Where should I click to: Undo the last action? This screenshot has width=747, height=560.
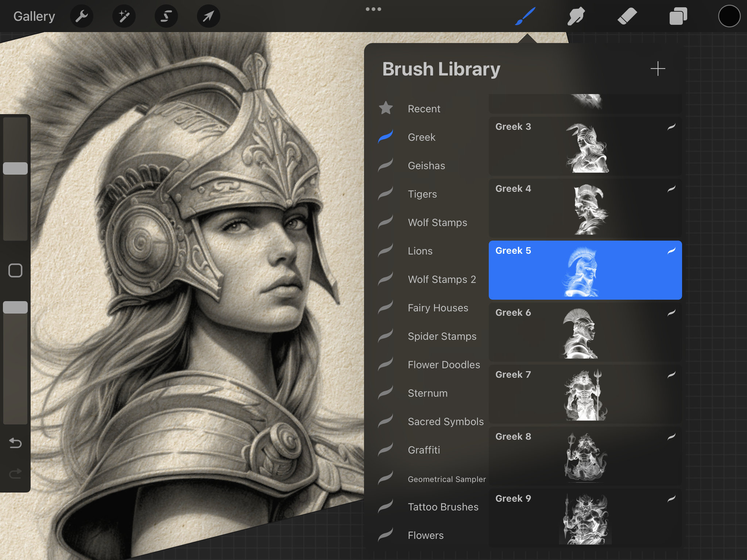[15, 443]
